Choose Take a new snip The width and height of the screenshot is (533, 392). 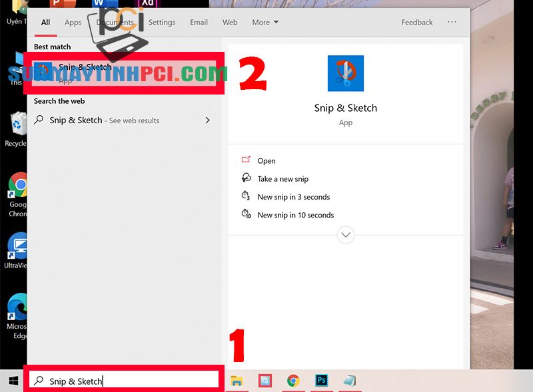[x=282, y=179]
